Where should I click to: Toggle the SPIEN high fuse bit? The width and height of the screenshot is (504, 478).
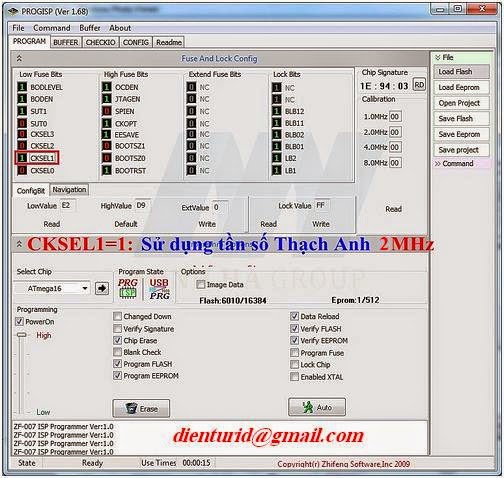[x=107, y=111]
